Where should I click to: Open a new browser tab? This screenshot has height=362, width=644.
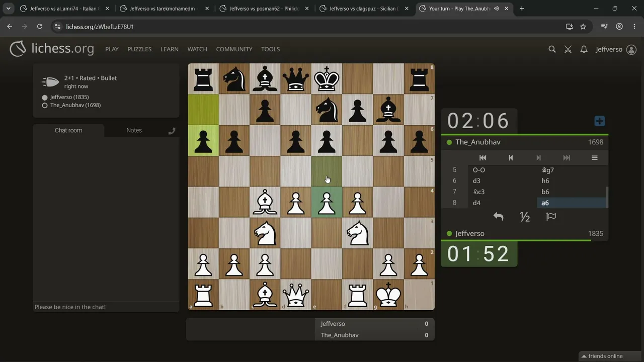[522, 9]
